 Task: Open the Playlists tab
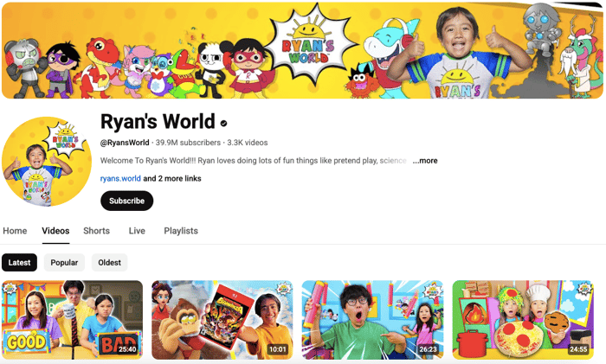point(181,231)
